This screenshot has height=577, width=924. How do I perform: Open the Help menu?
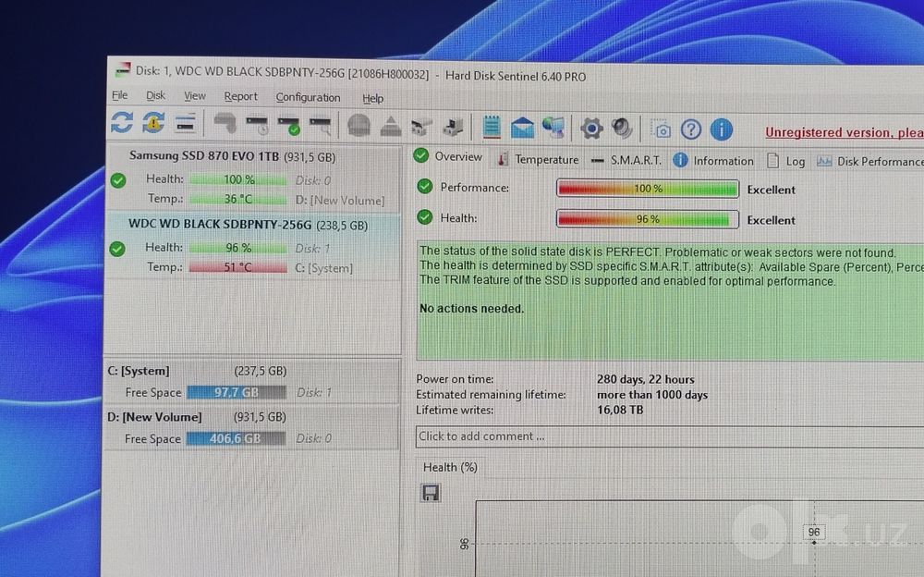(x=372, y=99)
